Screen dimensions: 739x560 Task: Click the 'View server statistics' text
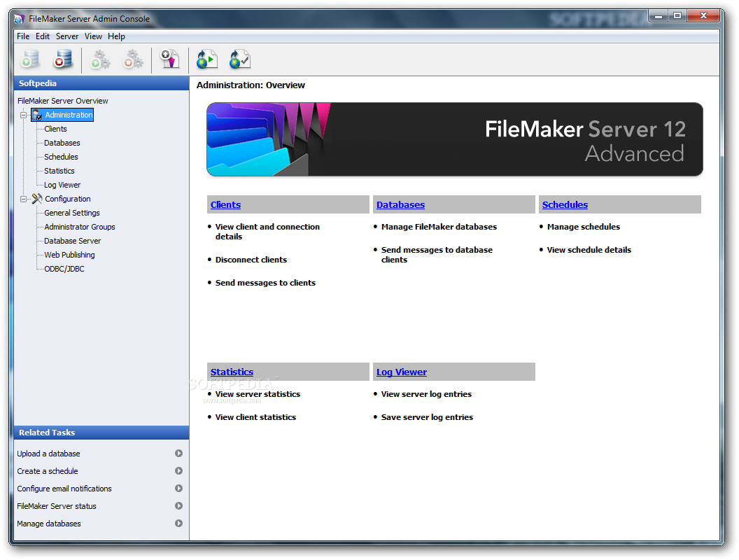pyautogui.click(x=258, y=394)
